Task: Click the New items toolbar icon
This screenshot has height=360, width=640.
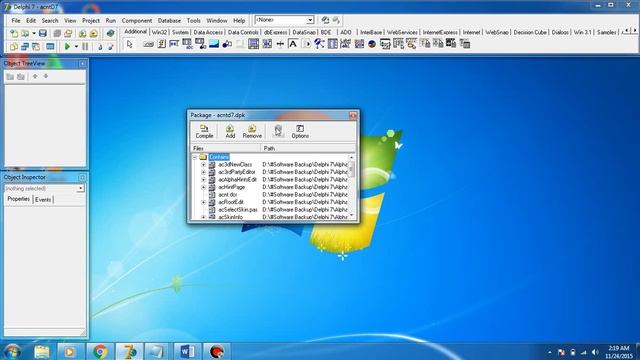Action: [x=14, y=33]
